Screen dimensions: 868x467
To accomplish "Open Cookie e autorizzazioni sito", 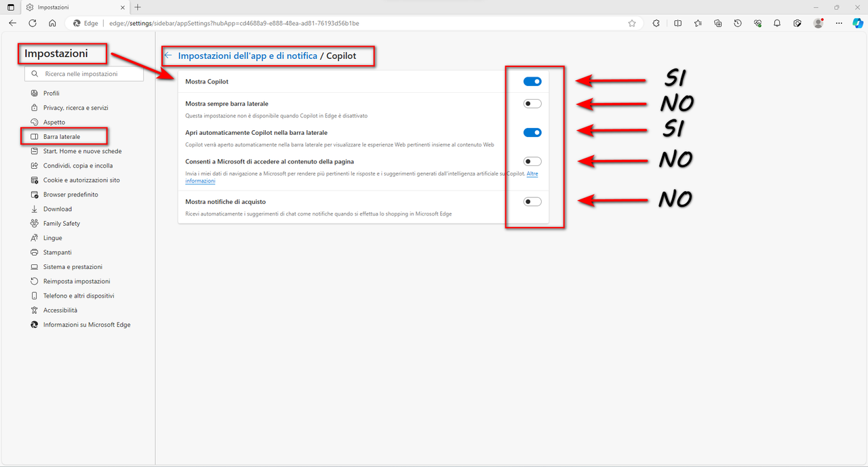I will 81,180.
